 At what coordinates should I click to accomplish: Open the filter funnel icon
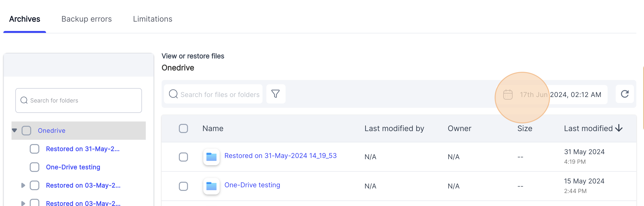point(275,94)
